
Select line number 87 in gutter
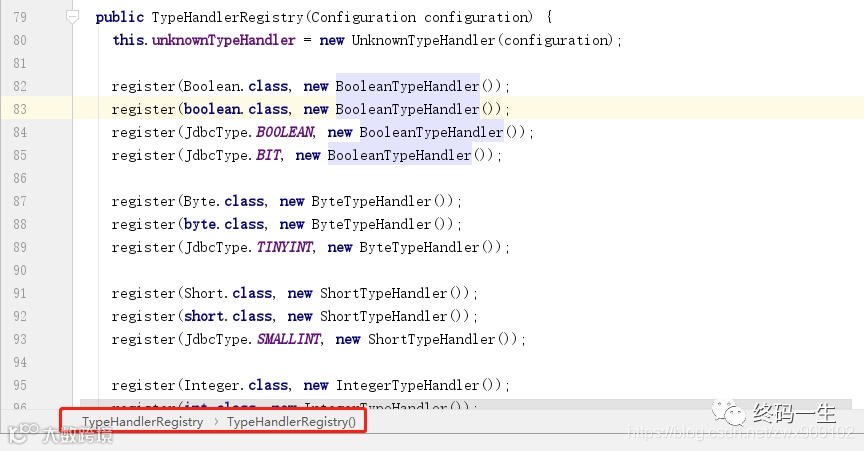click(x=20, y=201)
